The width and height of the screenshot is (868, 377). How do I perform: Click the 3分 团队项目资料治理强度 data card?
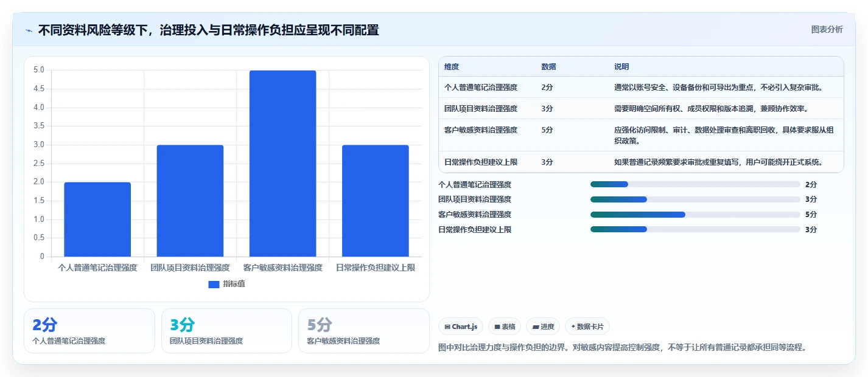(226, 331)
